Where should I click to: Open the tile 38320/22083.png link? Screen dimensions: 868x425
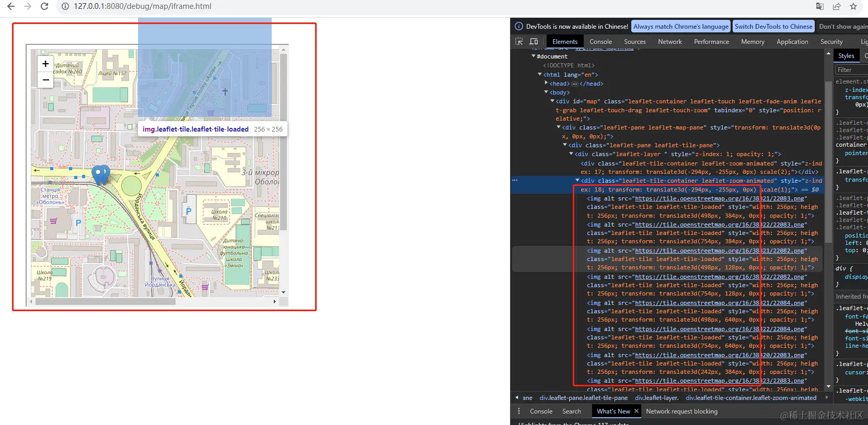click(720, 355)
